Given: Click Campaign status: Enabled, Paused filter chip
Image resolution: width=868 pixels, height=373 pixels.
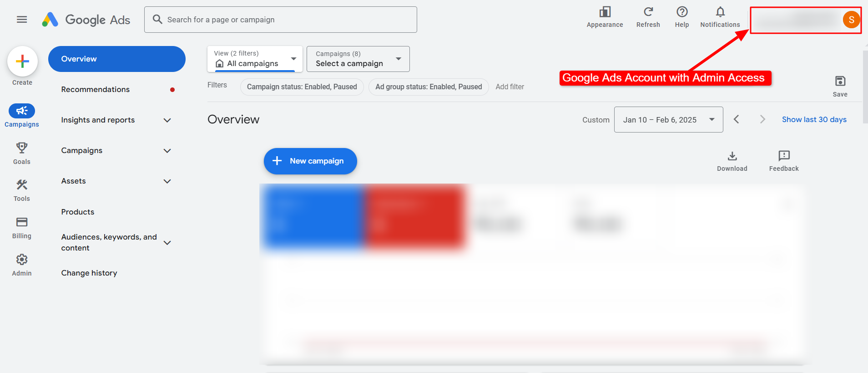Looking at the screenshot, I should pyautogui.click(x=302, y=87).
